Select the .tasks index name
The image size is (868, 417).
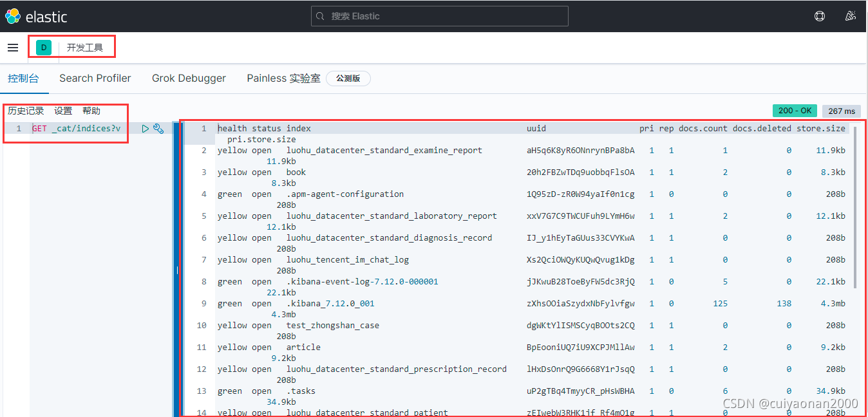tap(301, 391)
